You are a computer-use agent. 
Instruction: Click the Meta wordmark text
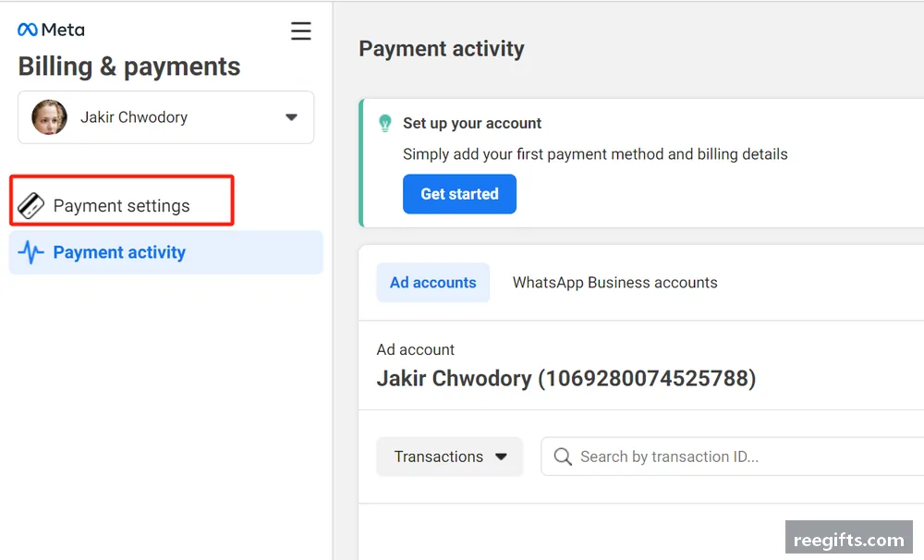[63, 30]
